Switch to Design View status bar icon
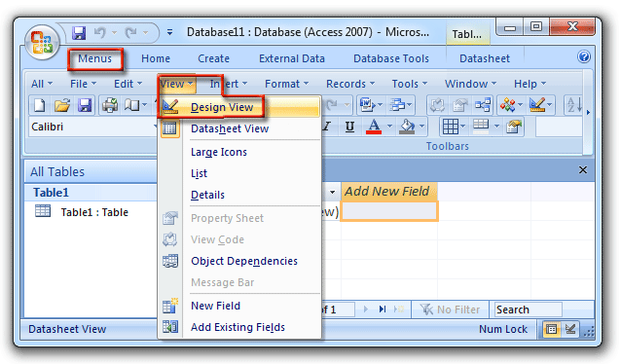Viewport: 621px width, 364px height. pyautogui.click(x=570, y=329)
